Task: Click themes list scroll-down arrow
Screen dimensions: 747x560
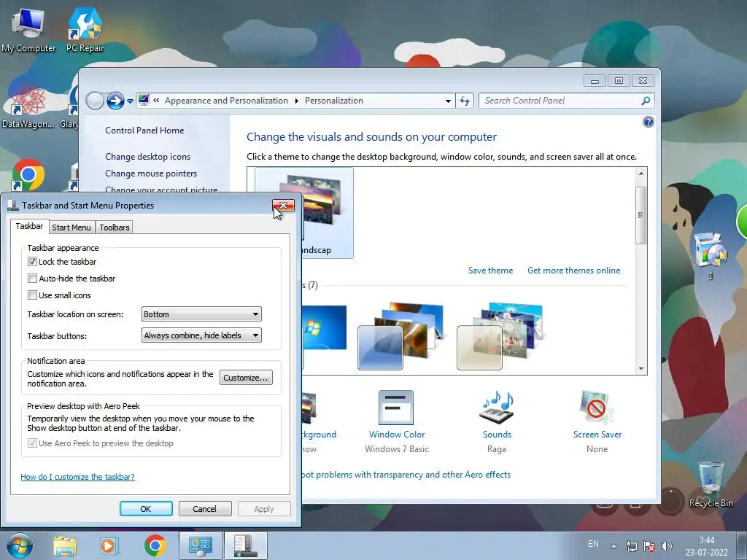Action: [641, 368]
